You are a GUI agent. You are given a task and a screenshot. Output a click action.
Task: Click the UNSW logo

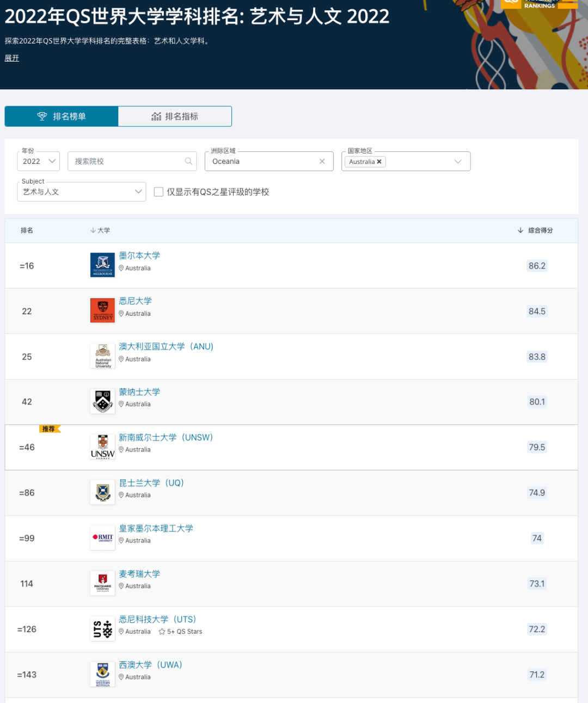tap(102, 447)
